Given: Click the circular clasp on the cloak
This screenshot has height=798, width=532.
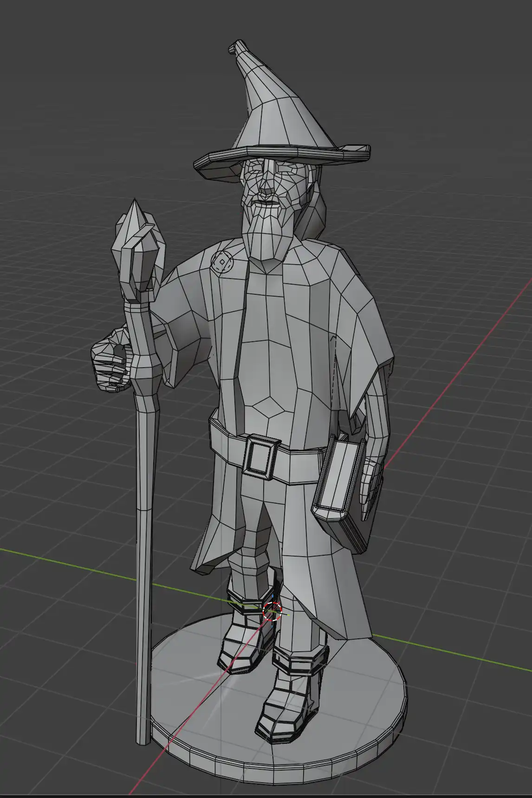Looking at the screenshot, I should 222,263.
